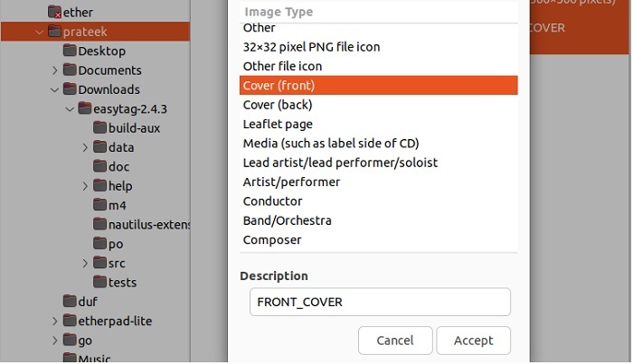Expand the etherpad-lite folder
Image resolution: width=633 pixels, height=364 pixels.
[x=54, y=322]
